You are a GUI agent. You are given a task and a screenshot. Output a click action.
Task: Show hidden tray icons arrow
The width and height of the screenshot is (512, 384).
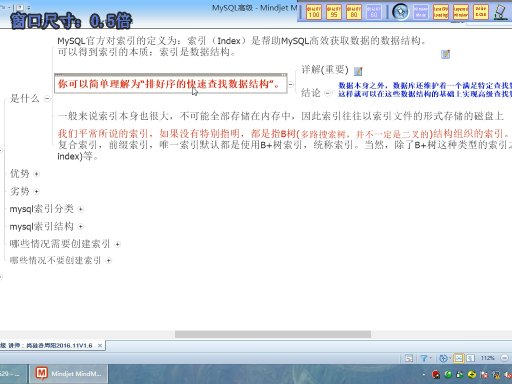click(x=423, y=375)
